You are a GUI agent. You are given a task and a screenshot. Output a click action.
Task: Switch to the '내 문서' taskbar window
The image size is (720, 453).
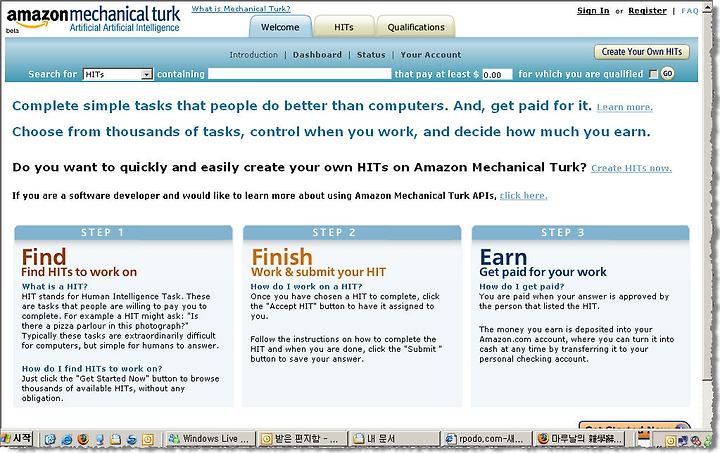tap(393, 439)
